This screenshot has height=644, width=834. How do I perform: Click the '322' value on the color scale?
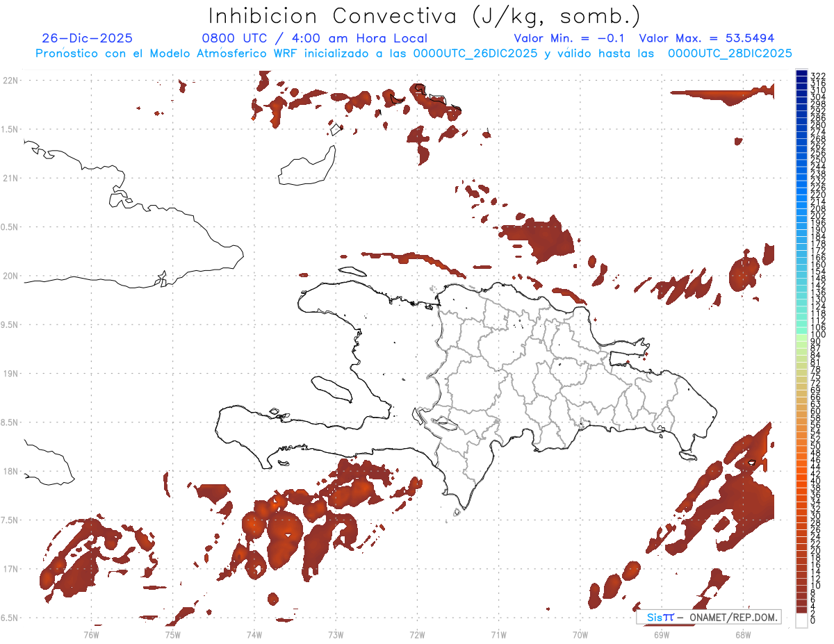[x=817, y=76]
